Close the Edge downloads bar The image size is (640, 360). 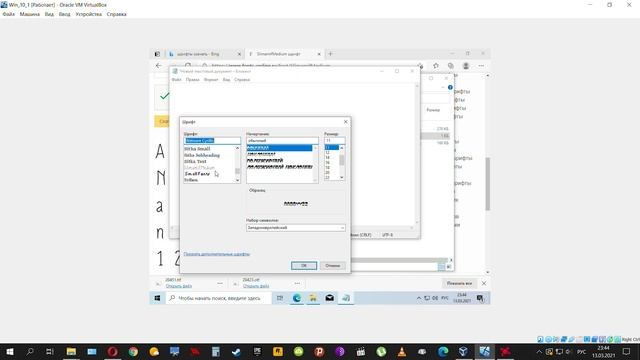[484, 283]
